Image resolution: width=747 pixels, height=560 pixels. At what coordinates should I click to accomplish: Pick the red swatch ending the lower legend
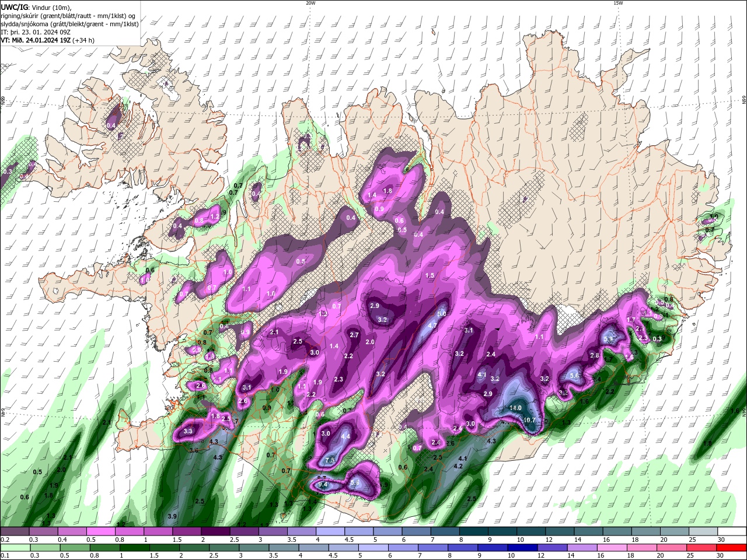point(732,548)
